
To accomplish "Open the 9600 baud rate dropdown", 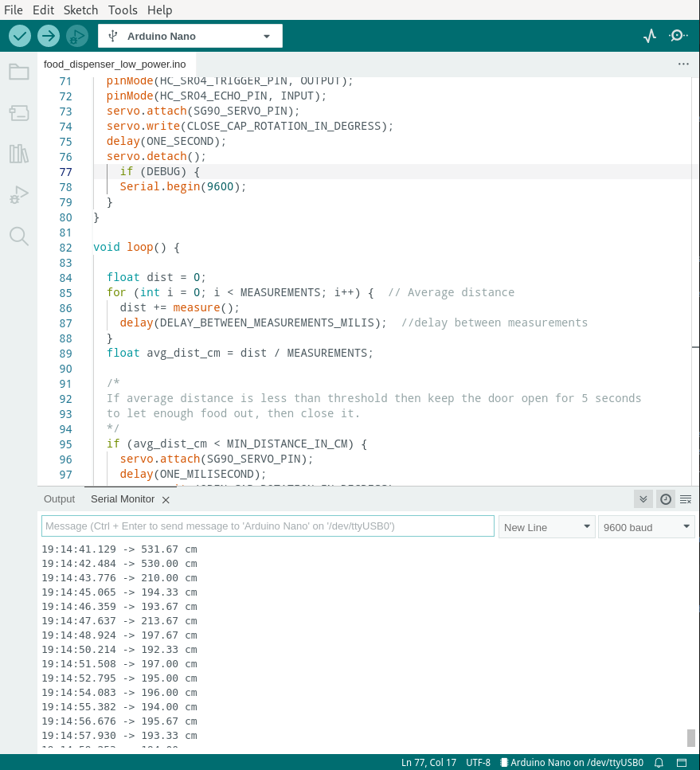I will tap(646, 527).
